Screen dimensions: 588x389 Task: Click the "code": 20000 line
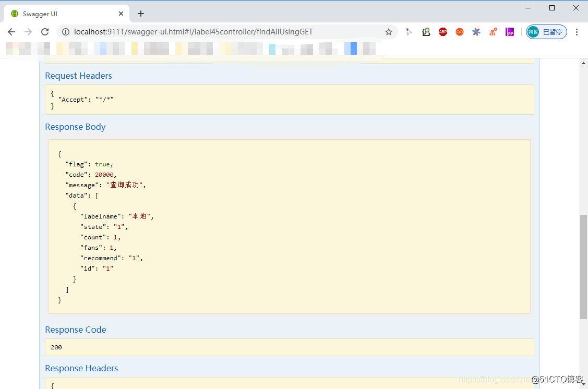point(91,175)
